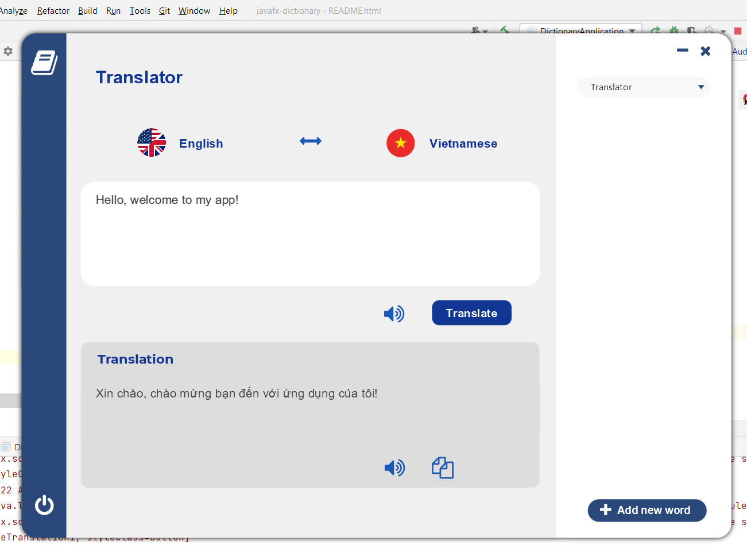Click the Translator page heading
Screen dimensions: 747x560
click(139, 77)
